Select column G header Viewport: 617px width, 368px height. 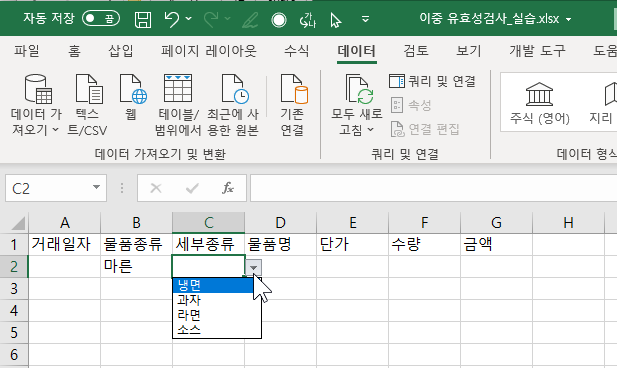pyautogui.click(x=496, y=223)
